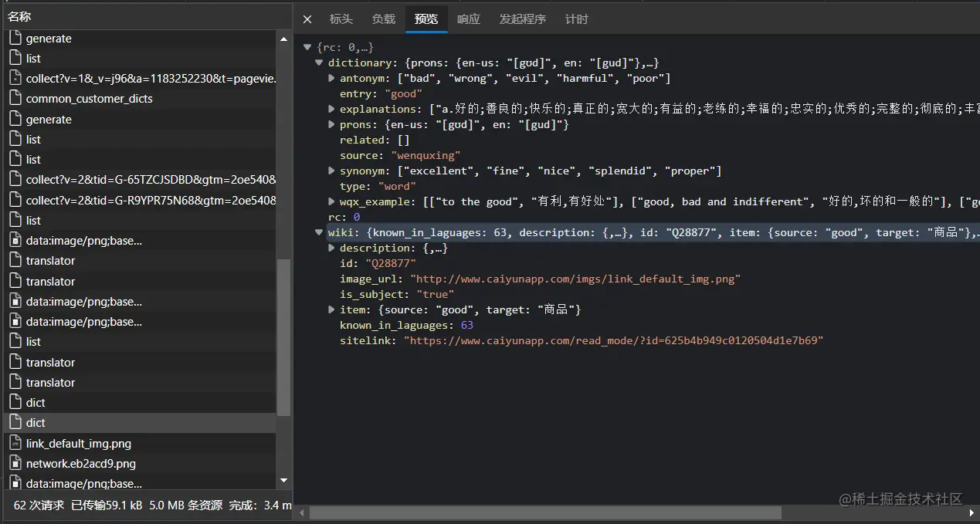Click the 完成: 3.4 m status text

261,505
